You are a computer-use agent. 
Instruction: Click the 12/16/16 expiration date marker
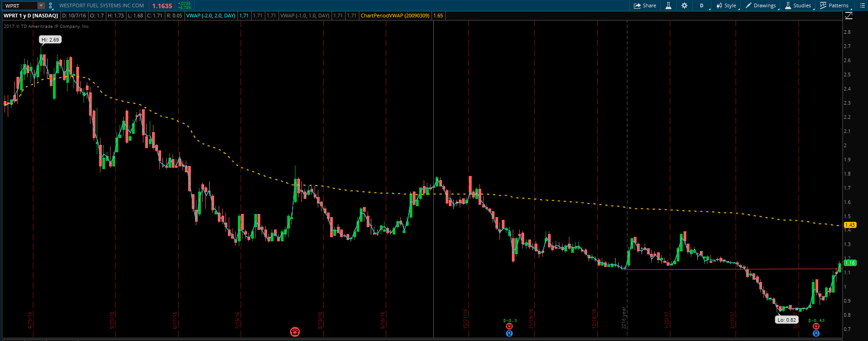[594, 319]
